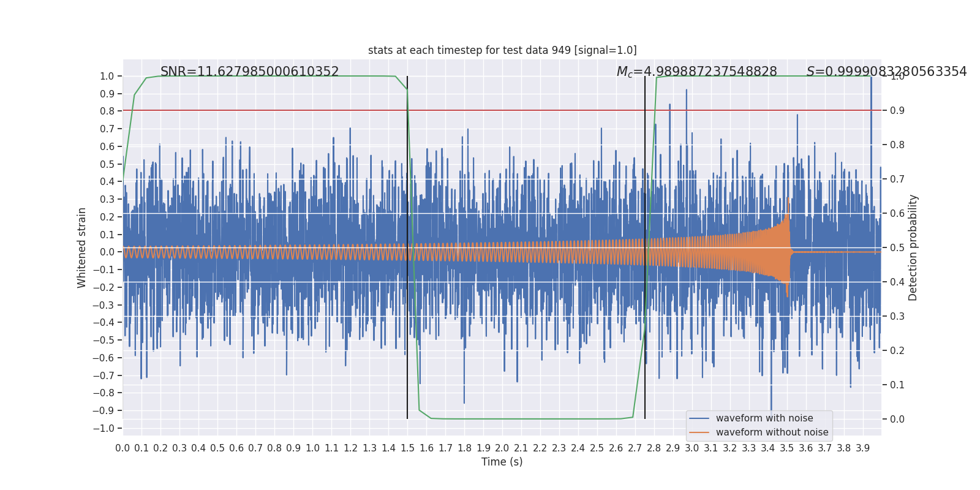Viewport: 980px width, 490px height.
Task: Select the 0.3 tick on the Detection probability axis
Action: (x=897, y=317)
